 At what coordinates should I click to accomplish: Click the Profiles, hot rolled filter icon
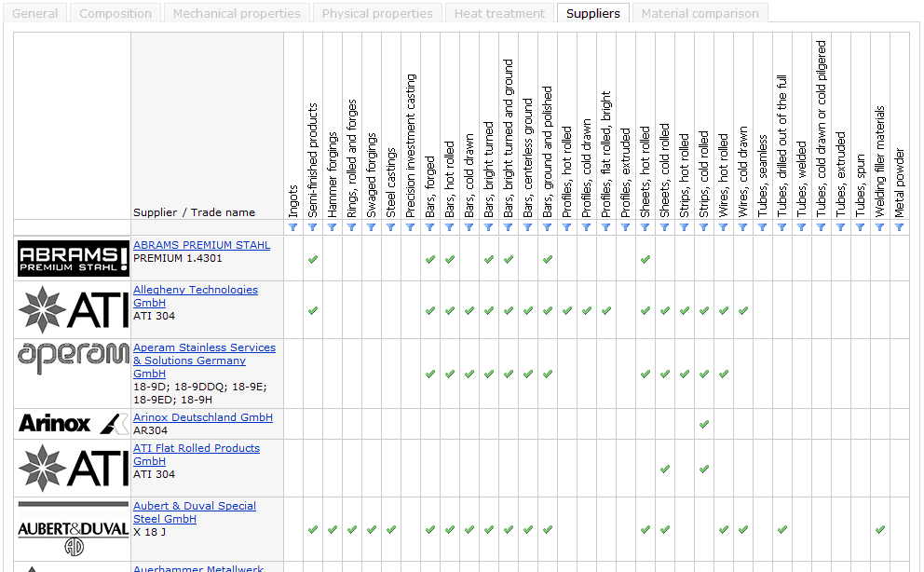567,227
